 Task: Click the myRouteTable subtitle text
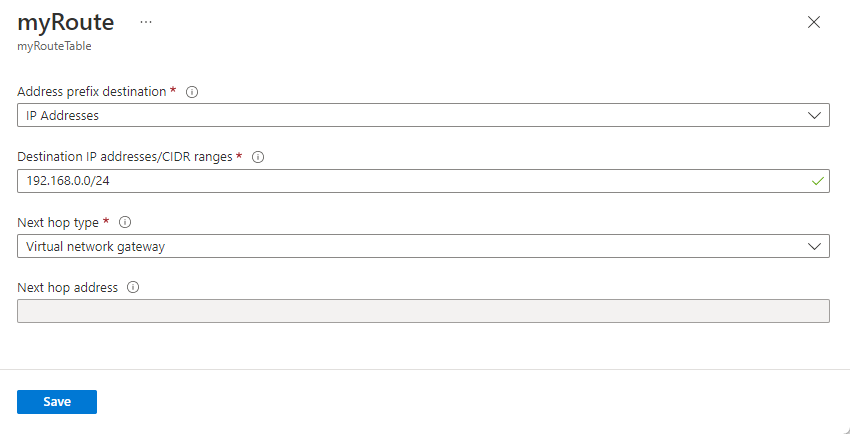click(x=54, y=45)
